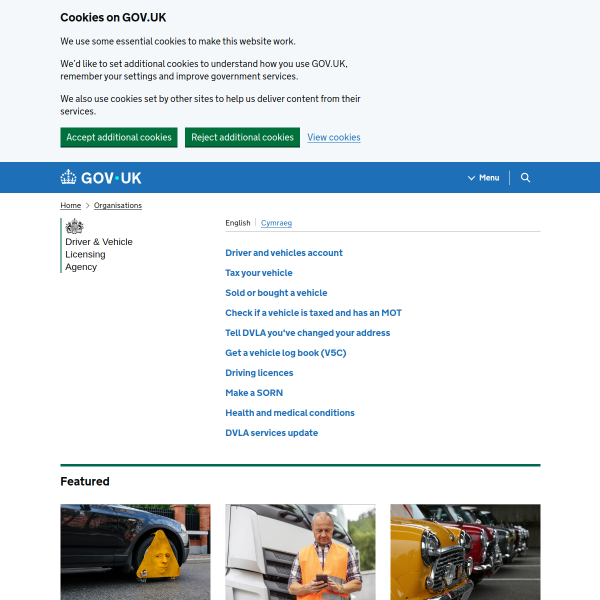600x600 pixels.
Task: Click the Featured section heading
Action: [85, 481]
